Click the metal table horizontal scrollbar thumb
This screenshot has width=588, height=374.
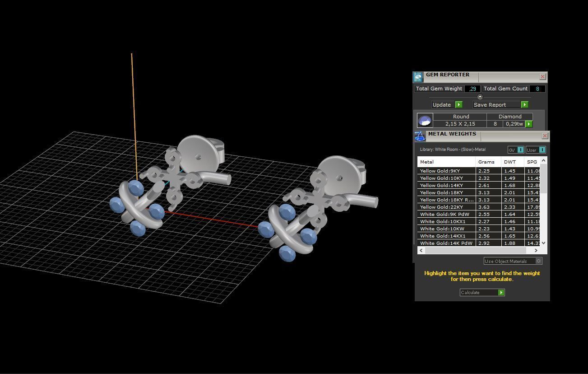(x=475, y=250)
